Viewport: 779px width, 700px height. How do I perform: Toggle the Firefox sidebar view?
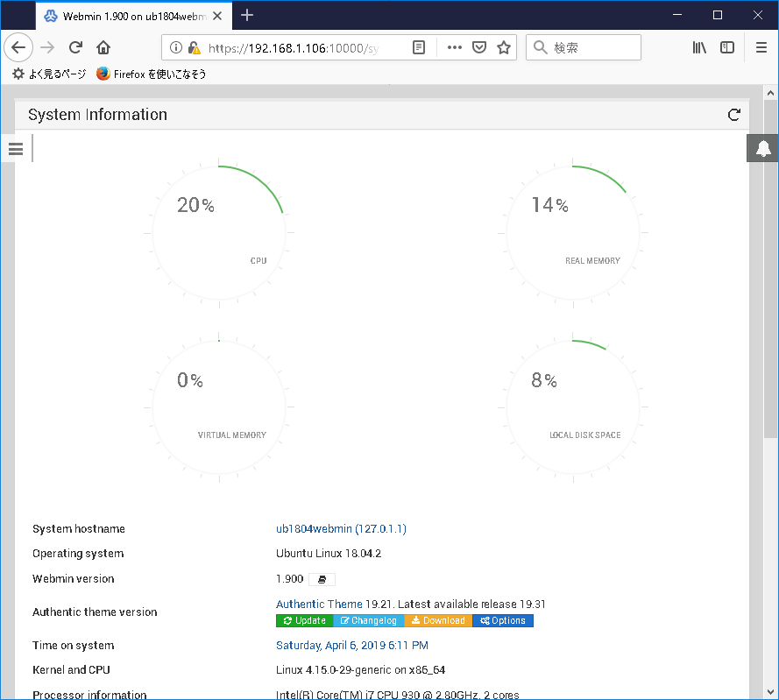click(727, 47)
